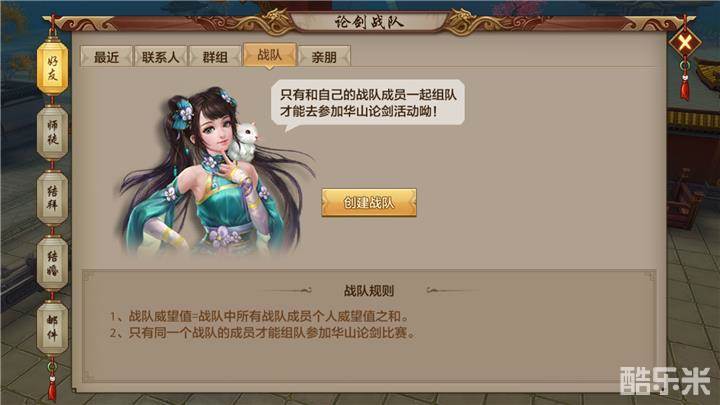Screen dimensions: 720x405
Task: Click the 创建战队 button
Action: coord(369,202)
